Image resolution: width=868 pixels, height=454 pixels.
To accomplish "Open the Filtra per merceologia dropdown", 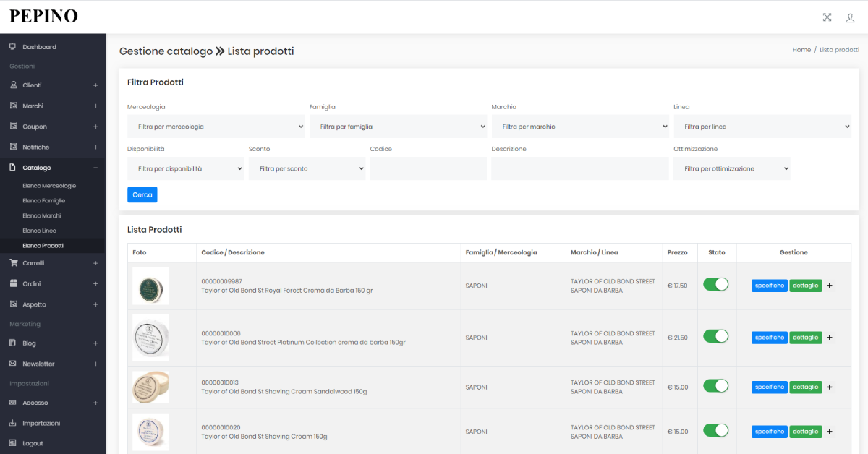I will tap(216, 127).
